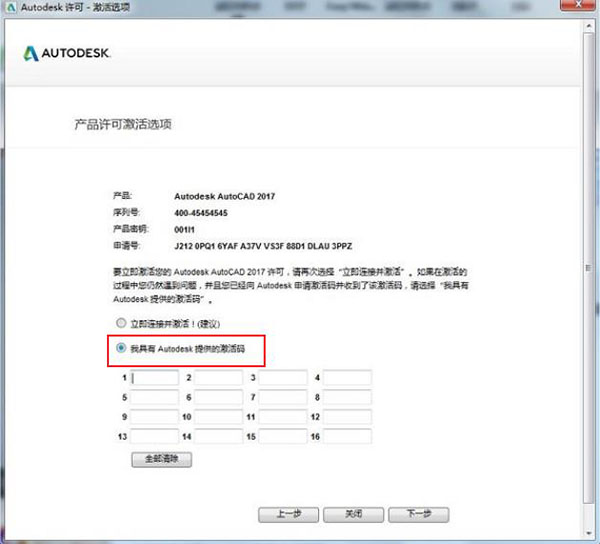Click the product name Autodesk AutoCAD 2017

tap(225, 197)
